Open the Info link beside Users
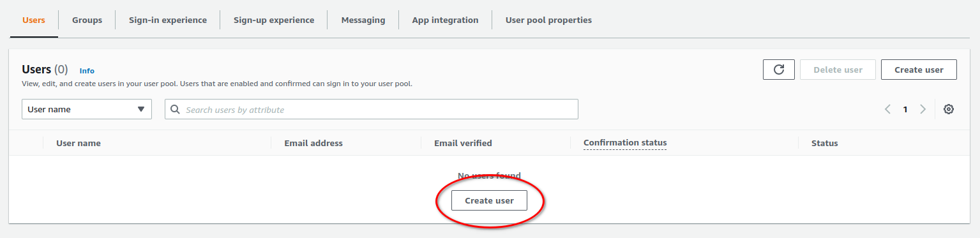The height and width of the screenshot is (238, 980). 87,71
